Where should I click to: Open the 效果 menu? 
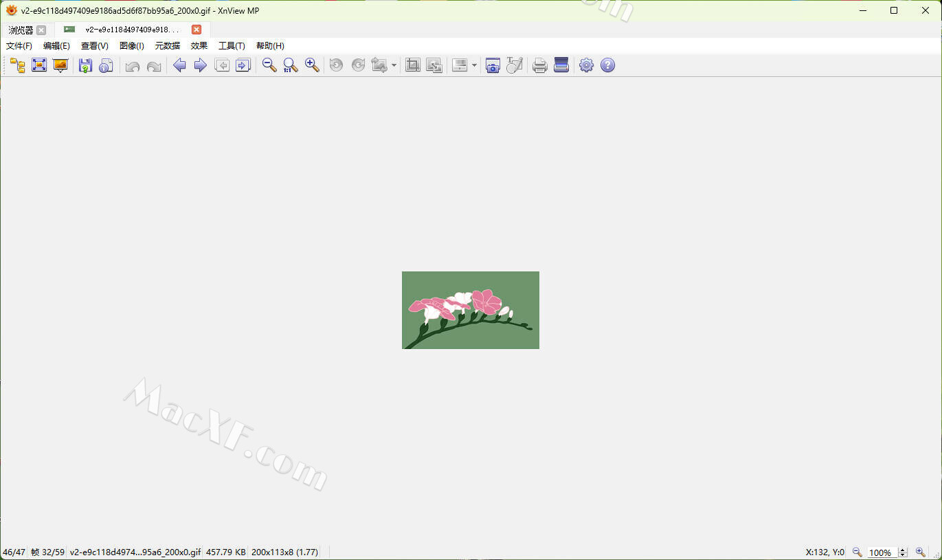[199, 46]
